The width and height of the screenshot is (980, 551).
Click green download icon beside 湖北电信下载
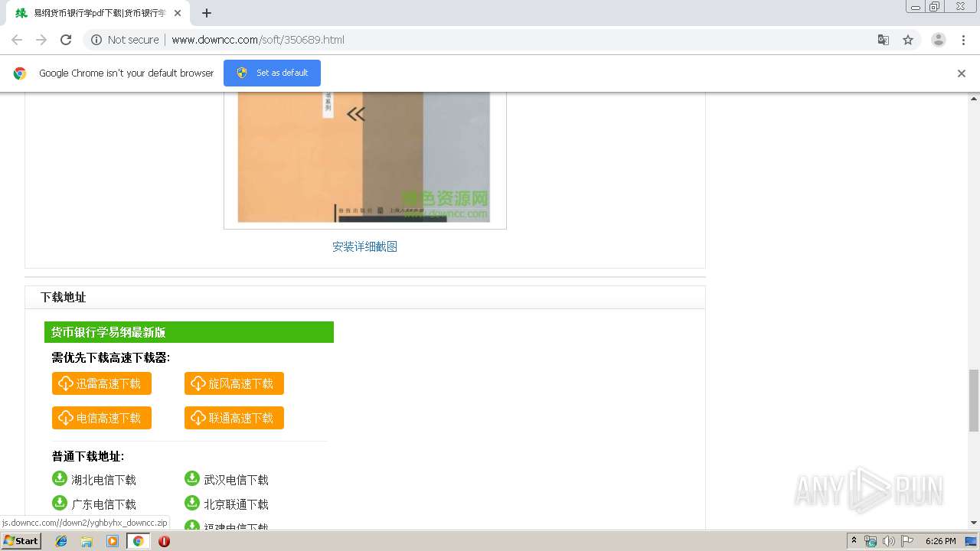pos(60,478)
